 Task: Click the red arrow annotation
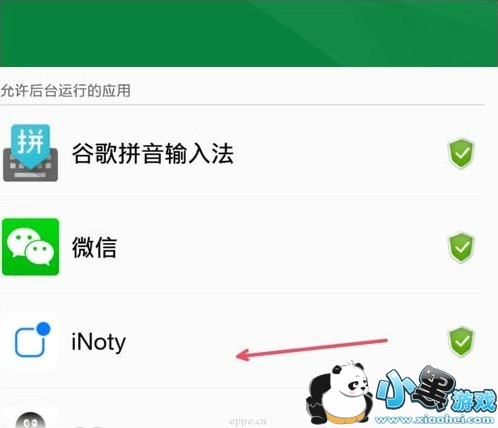(x=311, y=349)
